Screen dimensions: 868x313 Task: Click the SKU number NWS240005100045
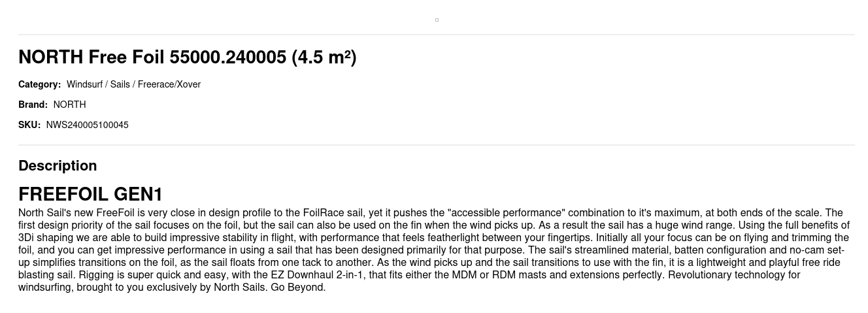tap(87, 125)
